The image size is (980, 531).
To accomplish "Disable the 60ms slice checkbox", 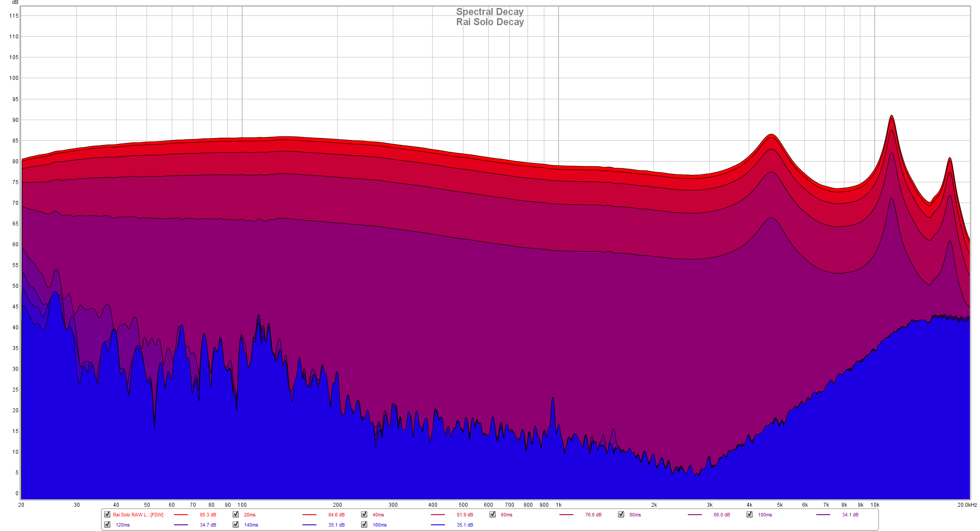I will point(493,514).
